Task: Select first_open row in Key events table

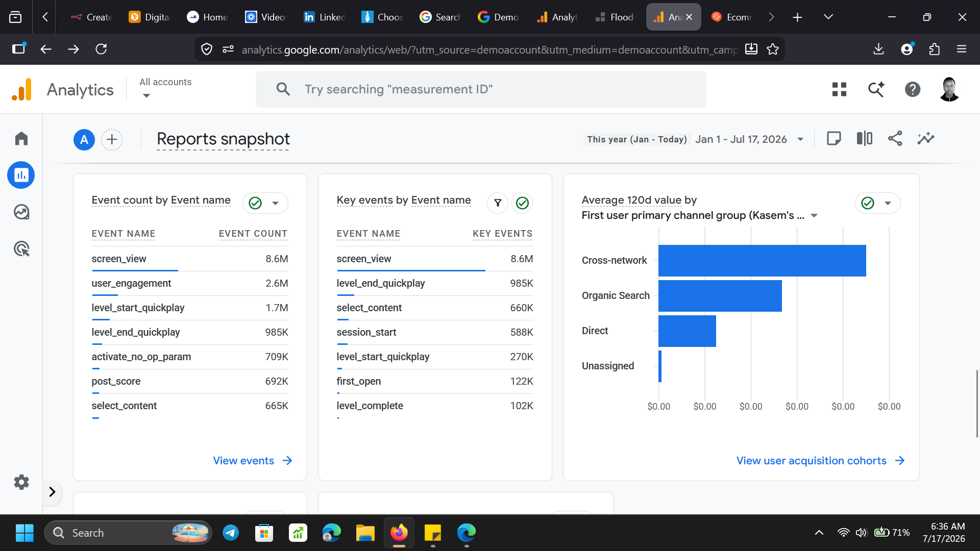Action: [435, 381]
